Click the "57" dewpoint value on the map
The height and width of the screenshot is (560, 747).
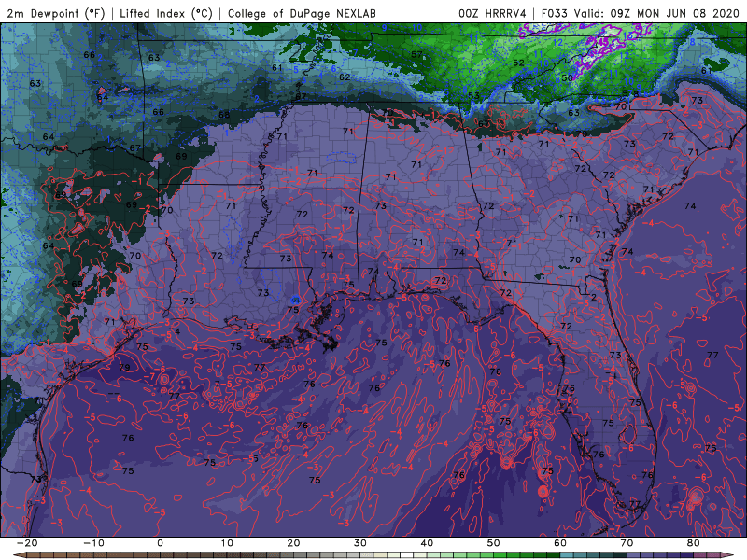coord(416,55)
